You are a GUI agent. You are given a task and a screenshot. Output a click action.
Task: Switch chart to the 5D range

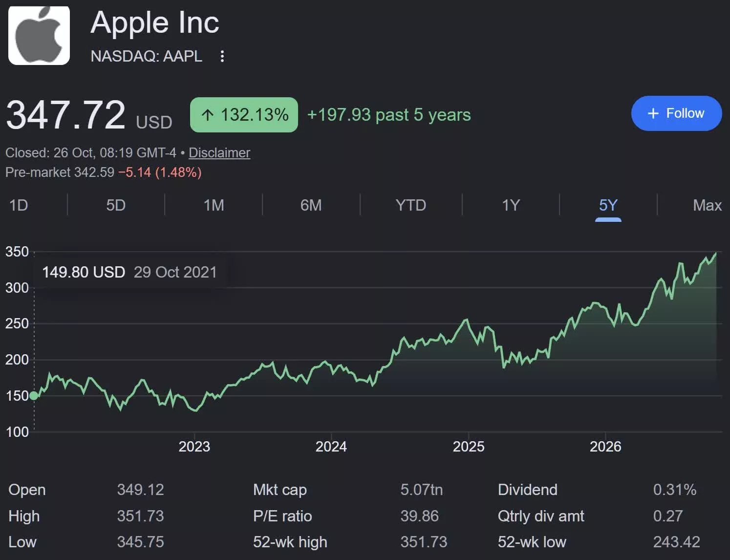point(116,205)
